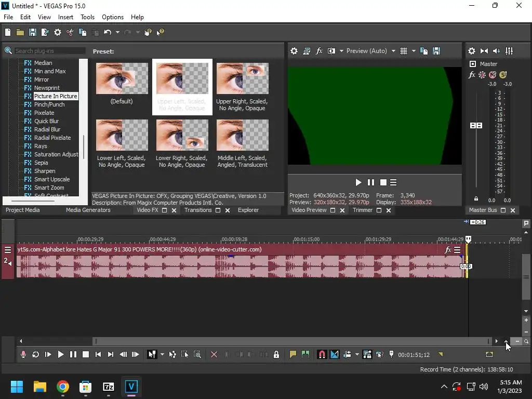Screen dimensions: 532x399
Task: Select Middle Left, Angled, Translucent preset
Action: point(242,135)
